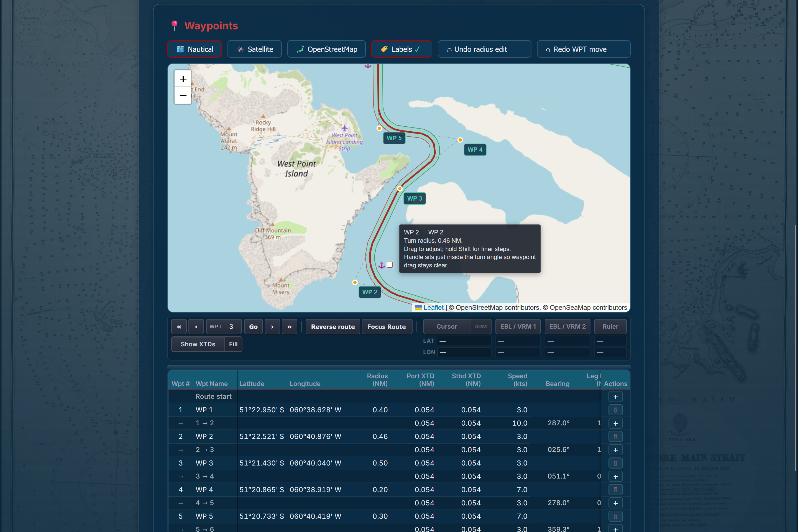Delete waypoint WP 4
The image size is (798, 532).
click(615, 490)
